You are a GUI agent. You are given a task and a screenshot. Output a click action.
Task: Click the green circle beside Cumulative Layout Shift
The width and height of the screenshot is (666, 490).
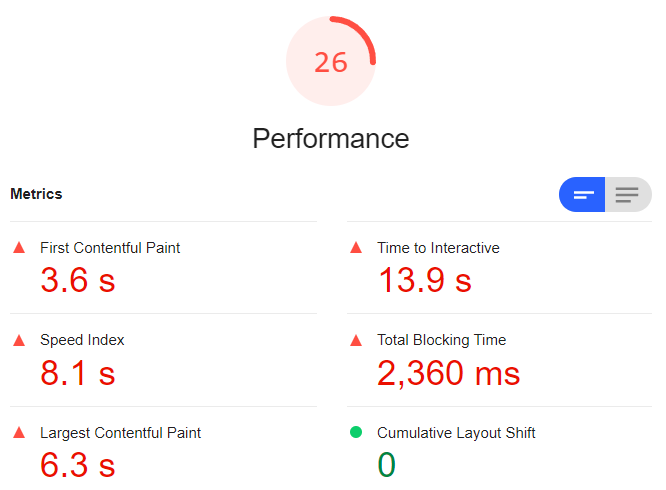tap(356, 432)
